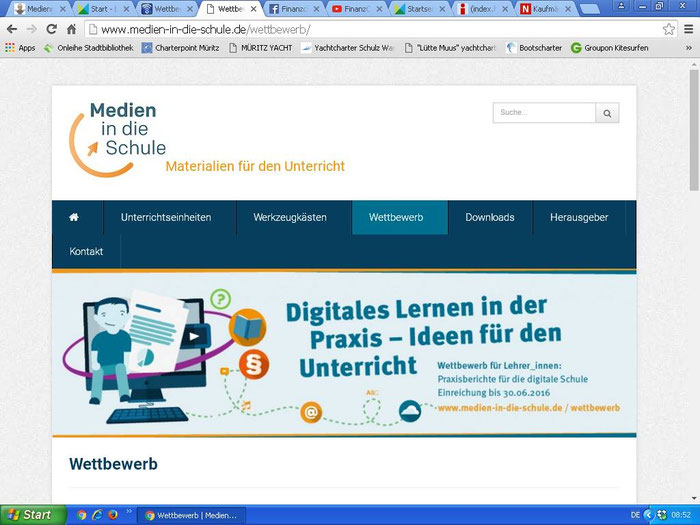Bookmark this page with the star icon
The image size is (700, 525).
668,29
